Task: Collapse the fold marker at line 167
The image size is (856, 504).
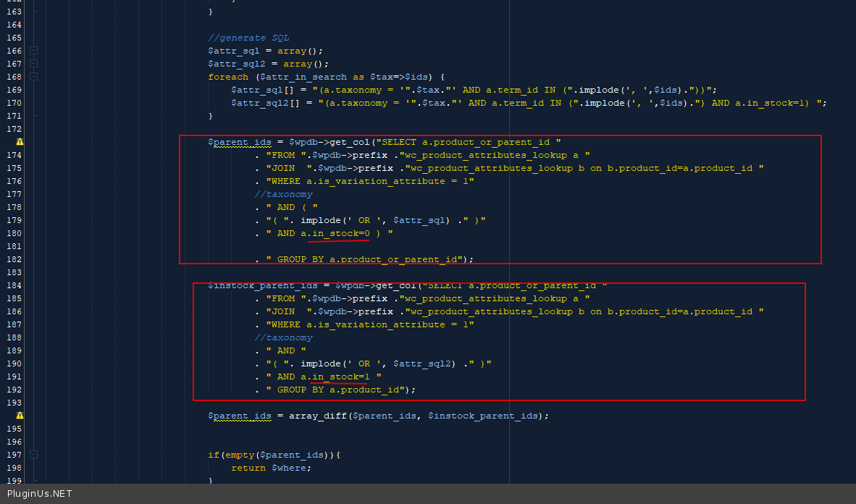Action: (33, 64)
